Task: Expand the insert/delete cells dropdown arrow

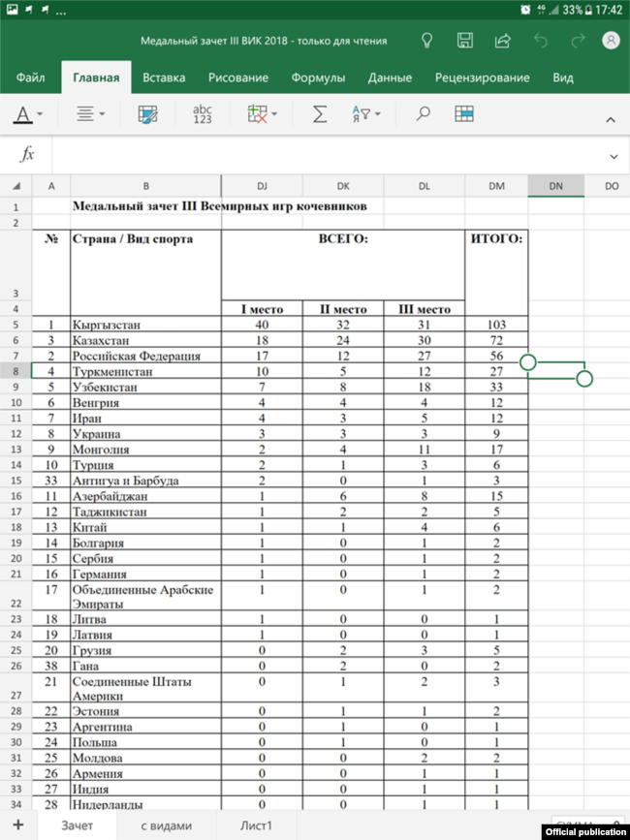Action: [274, 114]
